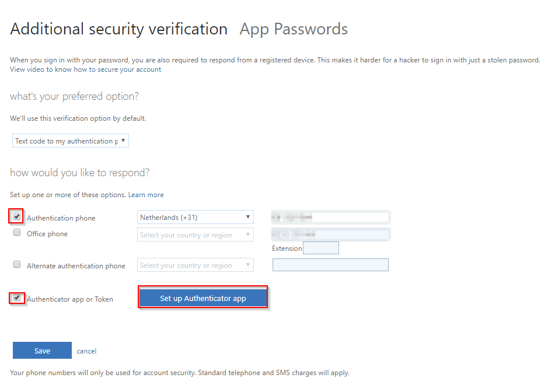This screenshot has width=548, height=392.
Task: Toggle the Authenticator app or Token checkbox
Action: tap(17, 298)
